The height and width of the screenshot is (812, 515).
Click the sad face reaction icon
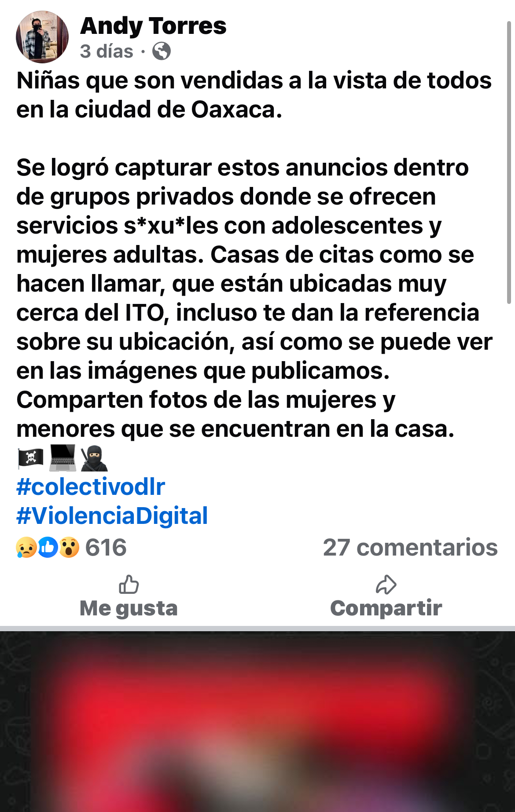pyautogui.click(x=26, y=547)
